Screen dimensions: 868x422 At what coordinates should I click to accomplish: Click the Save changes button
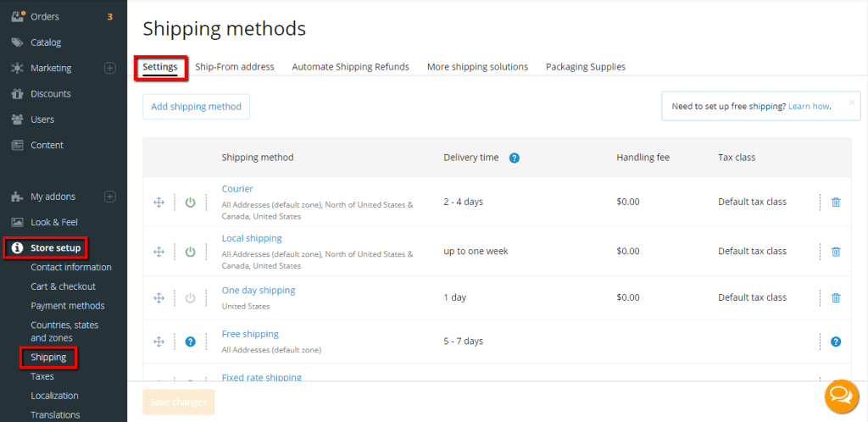(178, 403)
